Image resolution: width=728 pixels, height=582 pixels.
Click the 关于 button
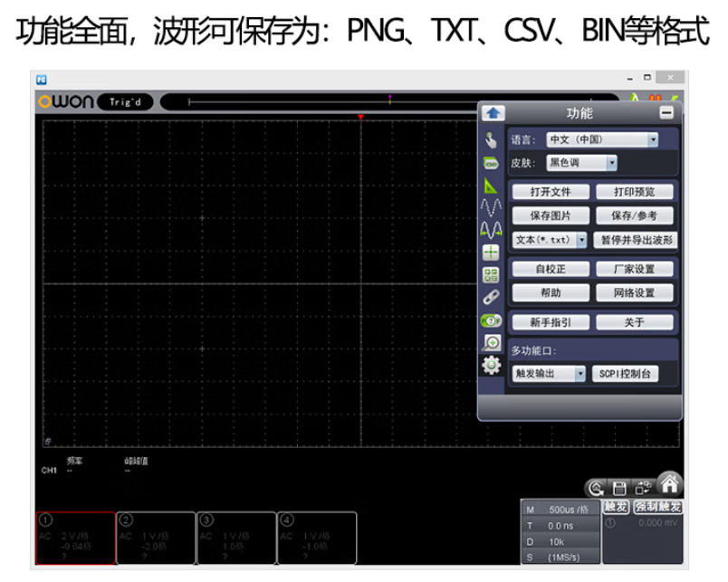click(634, 322)
